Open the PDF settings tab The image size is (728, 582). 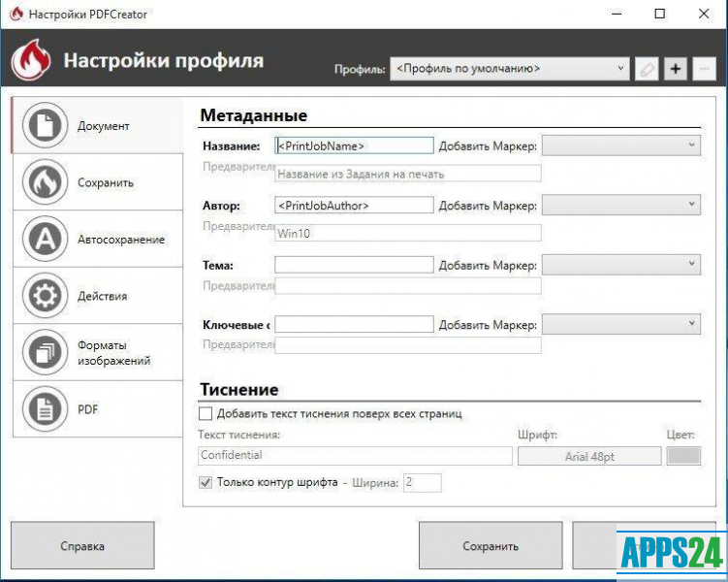click(98, 408)
